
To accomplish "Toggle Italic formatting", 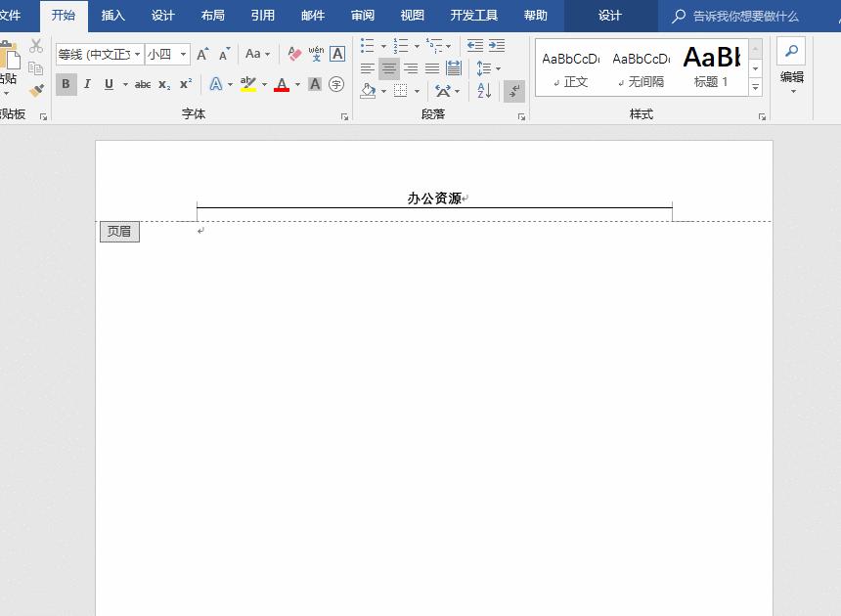I will (x=87, y=85).
